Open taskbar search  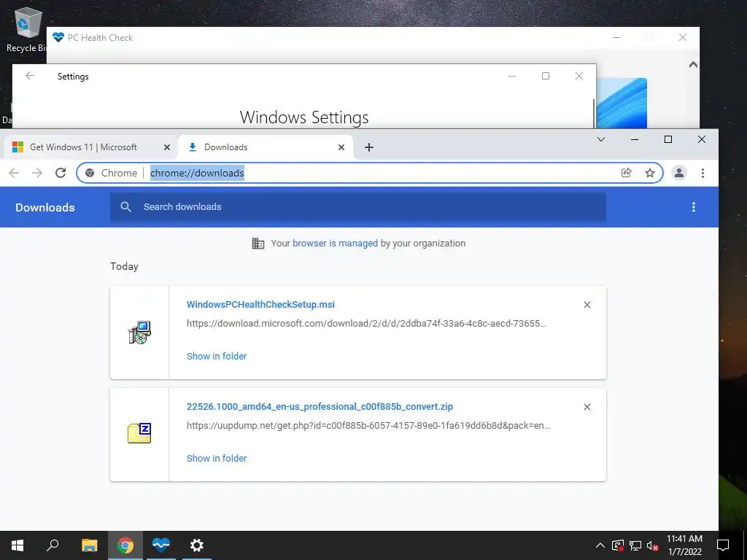pyautogui.click(x=53, y=545)
